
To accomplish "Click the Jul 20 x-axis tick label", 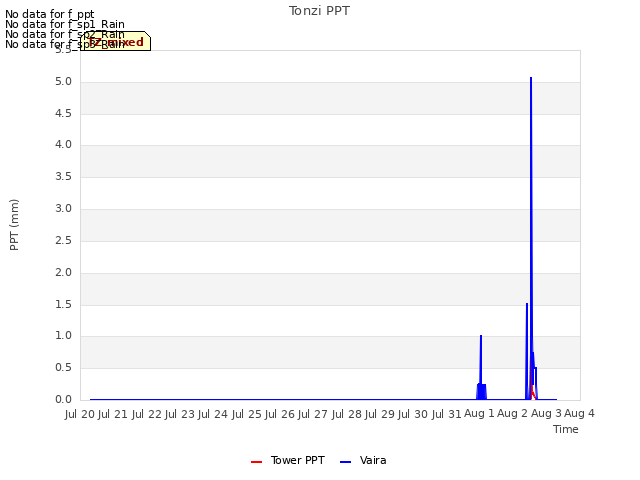I will coord(80,414).
